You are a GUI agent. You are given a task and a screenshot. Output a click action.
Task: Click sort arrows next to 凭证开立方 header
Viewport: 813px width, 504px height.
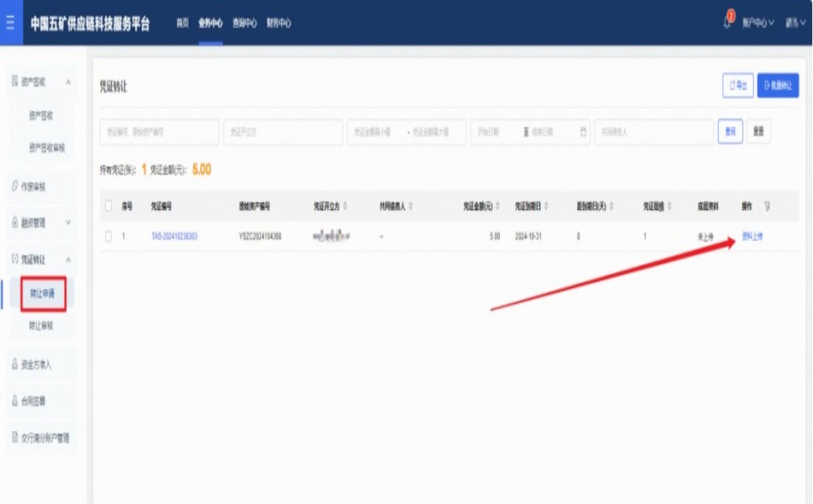345,206
